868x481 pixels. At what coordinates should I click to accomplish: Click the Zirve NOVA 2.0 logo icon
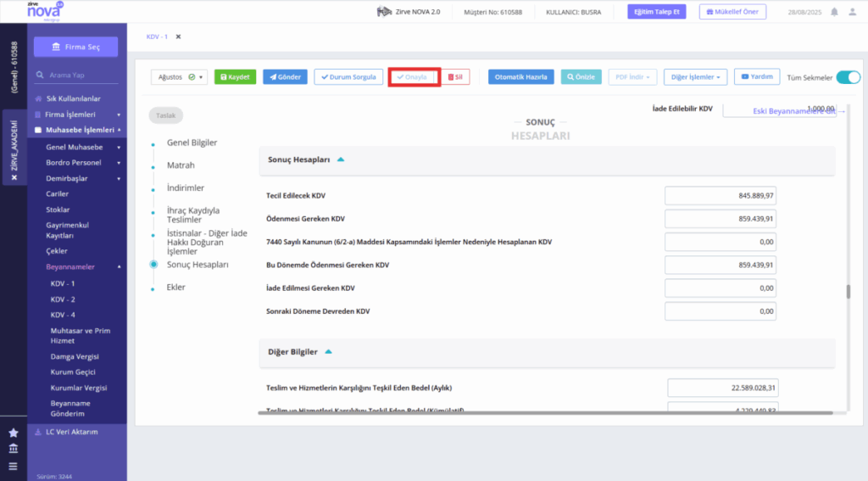(384, 12)
